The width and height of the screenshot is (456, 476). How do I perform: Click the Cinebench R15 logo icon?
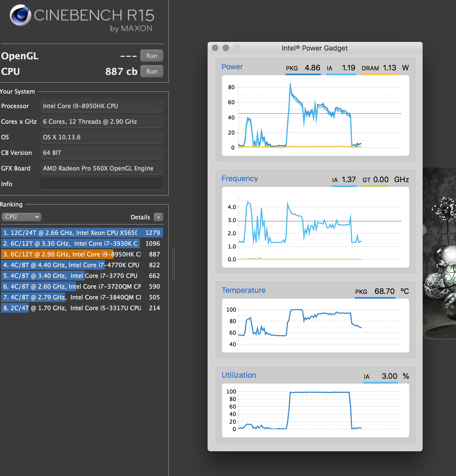click(20, 15)
